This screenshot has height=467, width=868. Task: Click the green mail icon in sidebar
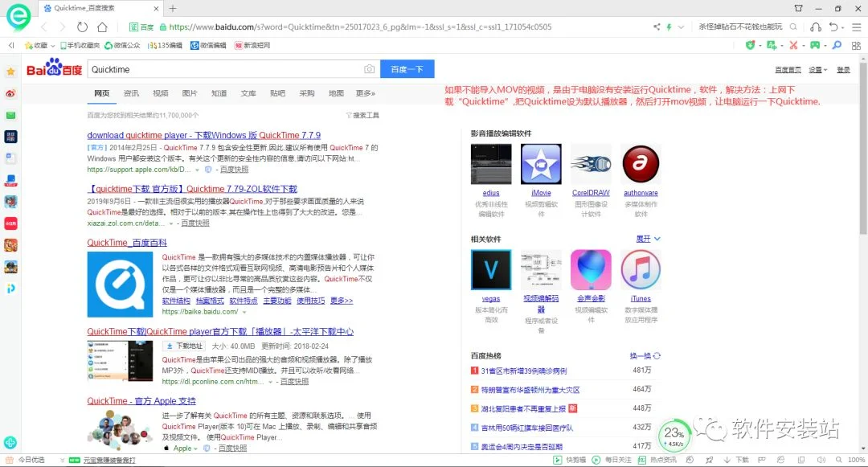(x=10, y=115)
